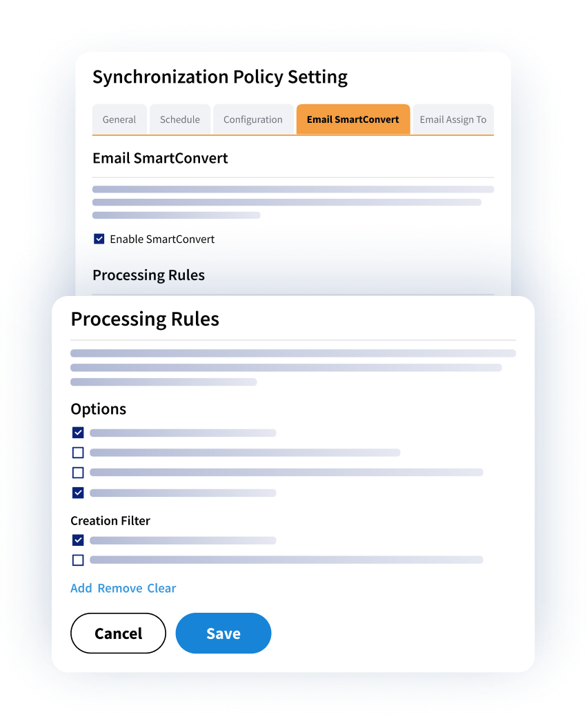Uncheck the first checkbox under Options
This screenshot has width=587, height=728.
coord(78,433)
